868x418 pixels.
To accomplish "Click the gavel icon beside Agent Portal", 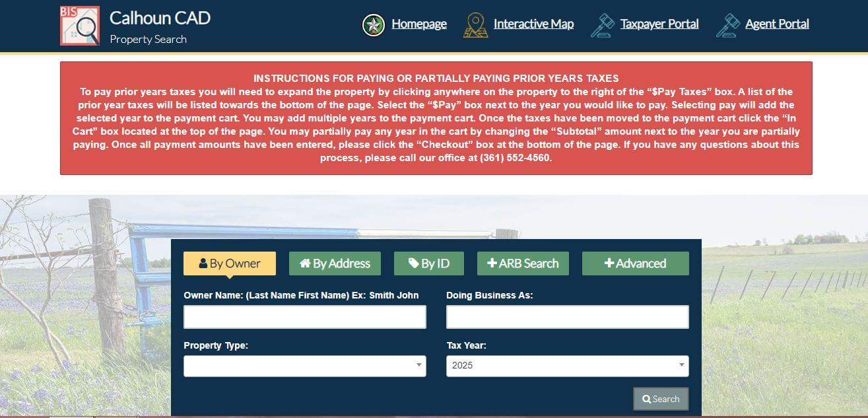I will pyautogui.click(x=727, y=25).
